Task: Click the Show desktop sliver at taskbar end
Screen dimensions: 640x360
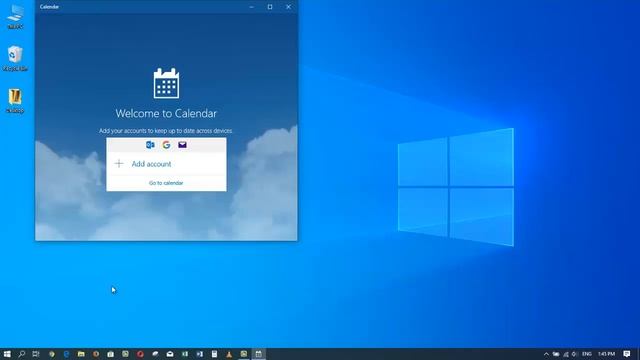Action: [638, 354]
